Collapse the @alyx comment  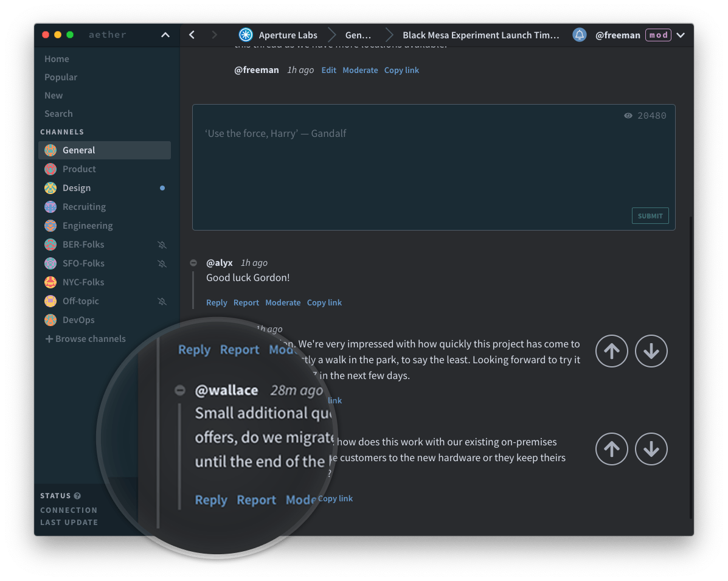click(193, 263)
